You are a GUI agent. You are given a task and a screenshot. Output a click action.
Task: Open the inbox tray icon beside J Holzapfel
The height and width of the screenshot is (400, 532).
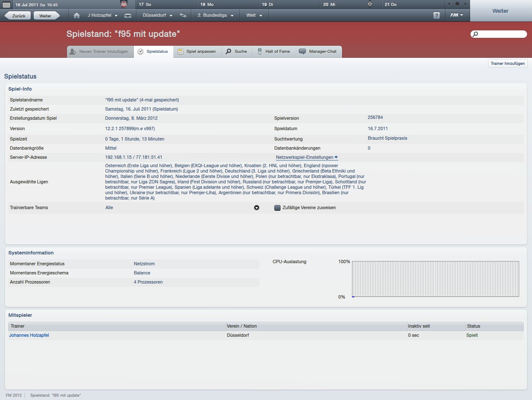coord(128,15)
